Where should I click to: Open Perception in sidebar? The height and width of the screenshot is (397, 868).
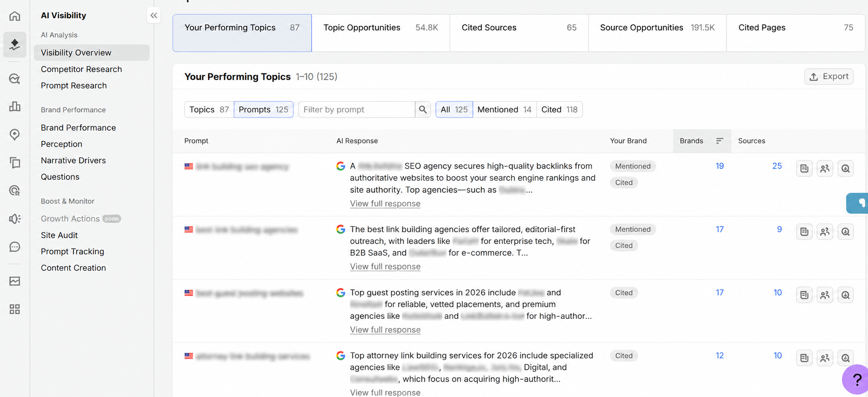61,144
